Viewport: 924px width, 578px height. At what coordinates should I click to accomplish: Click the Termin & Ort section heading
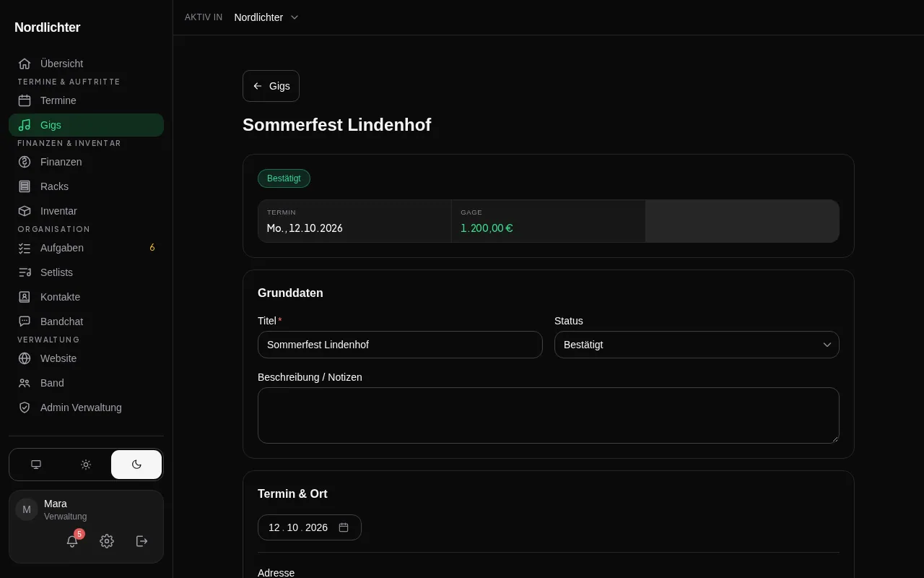click(292, 494)
